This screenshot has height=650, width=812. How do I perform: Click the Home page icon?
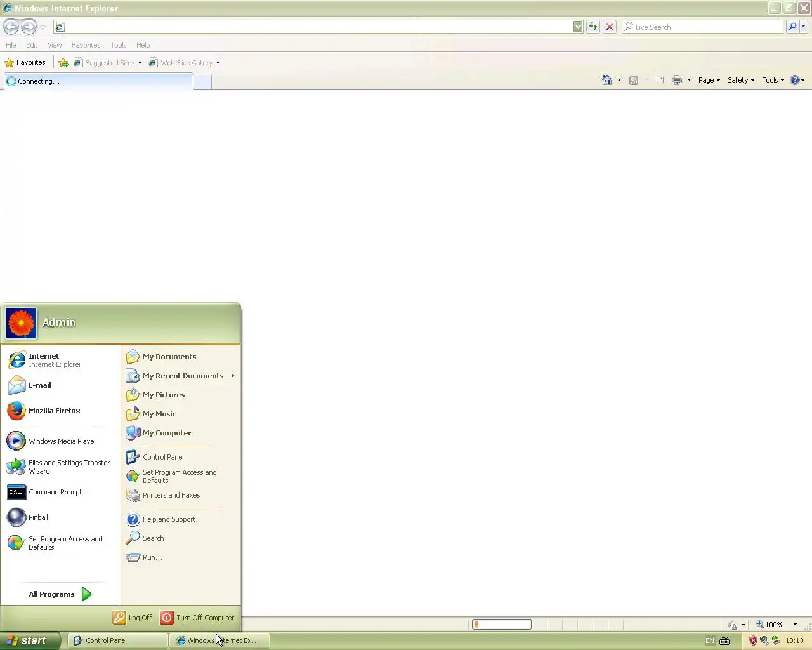(607, 80)
